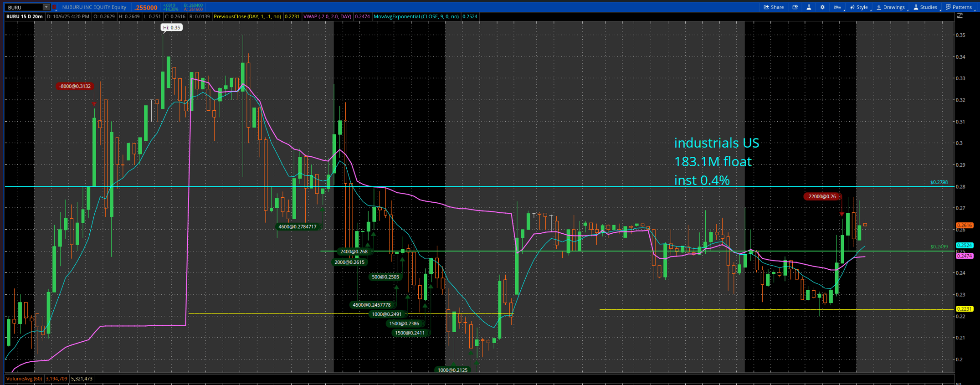Open the Share menu

pos(774,7)
